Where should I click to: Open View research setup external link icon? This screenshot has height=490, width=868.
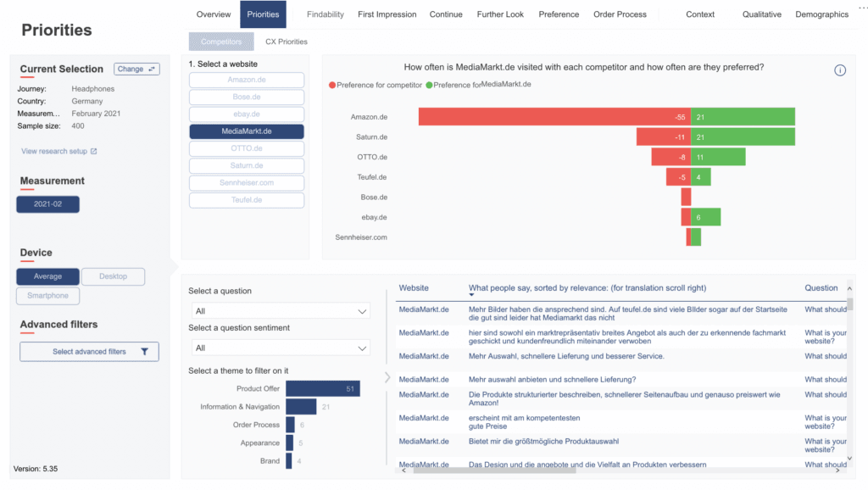95,150
